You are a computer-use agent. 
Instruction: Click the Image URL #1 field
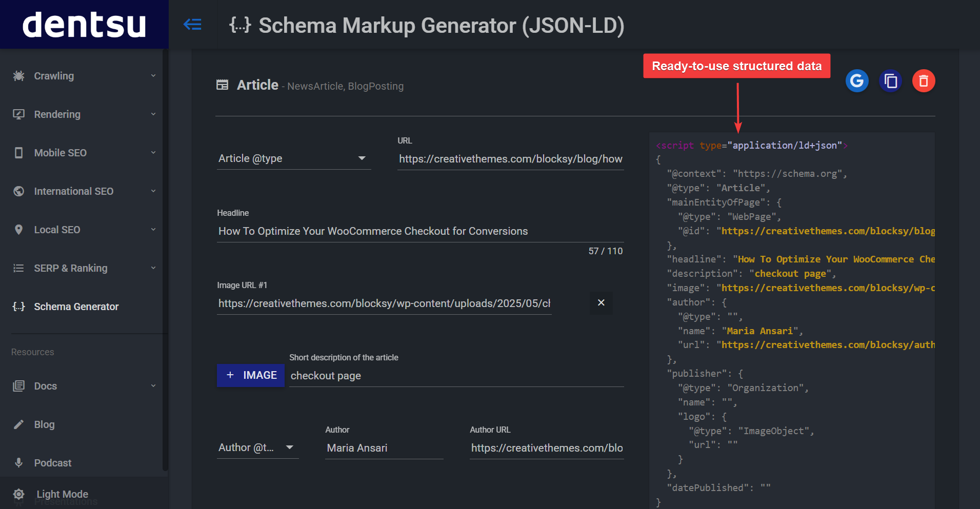[384, 303]
